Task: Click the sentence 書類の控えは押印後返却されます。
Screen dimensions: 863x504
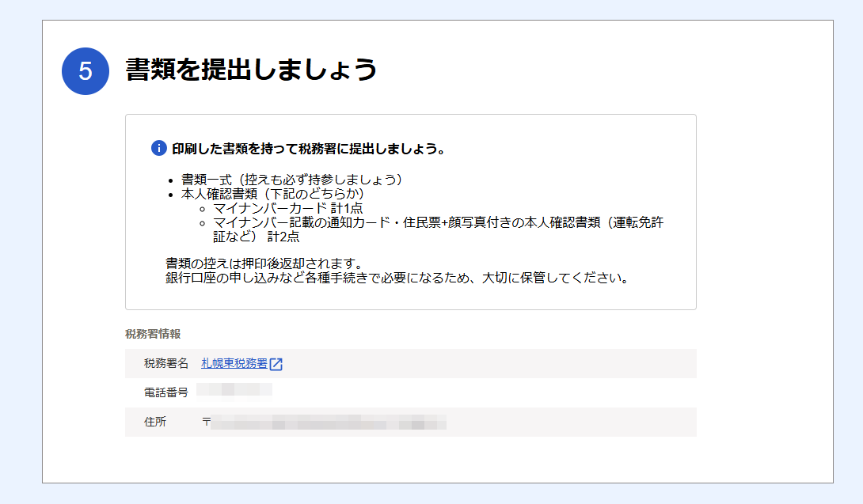Action: (x=264, y=263)
